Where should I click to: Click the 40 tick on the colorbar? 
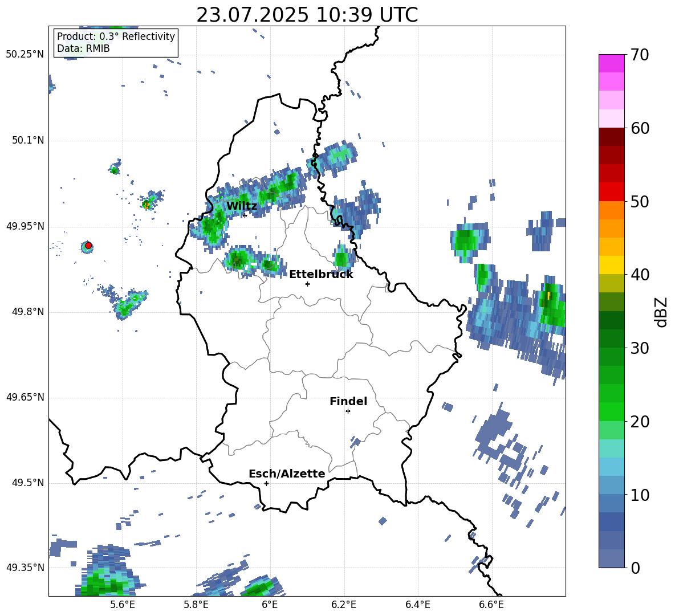[640, 275]
